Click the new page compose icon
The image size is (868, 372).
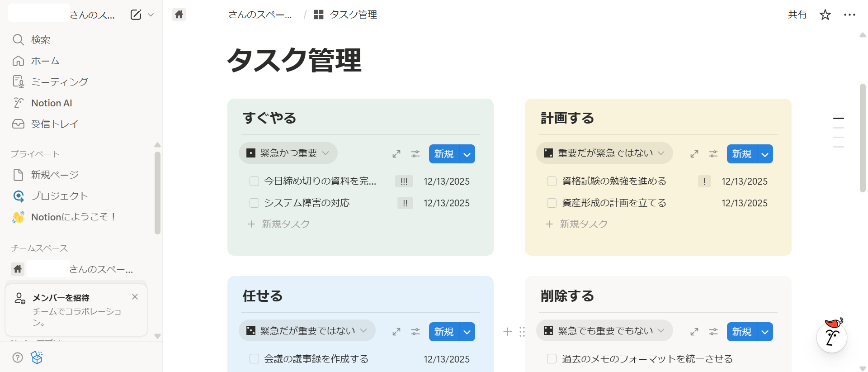136,15
